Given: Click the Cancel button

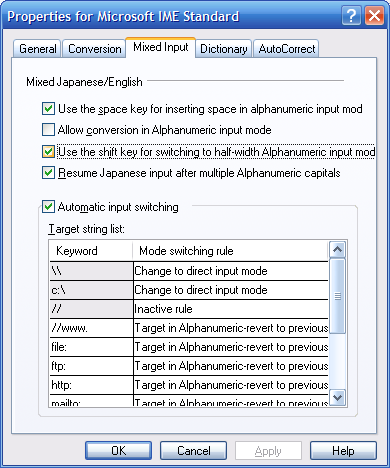Looking at the screenshot, I should click(x=193, y=451).
